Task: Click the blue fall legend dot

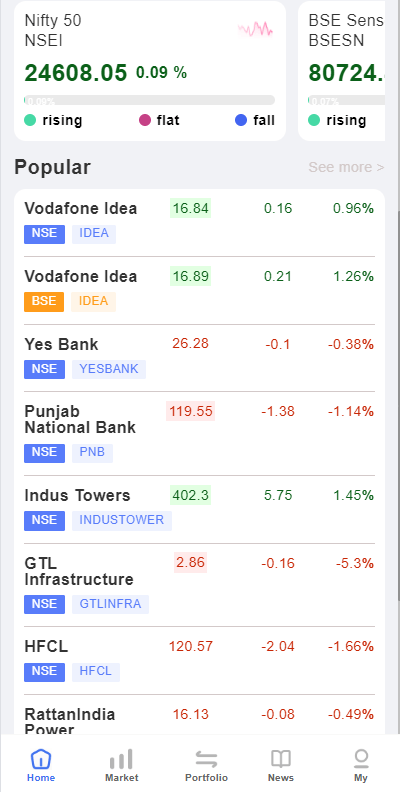Action: pyautogui.click(x=241, y=120)
